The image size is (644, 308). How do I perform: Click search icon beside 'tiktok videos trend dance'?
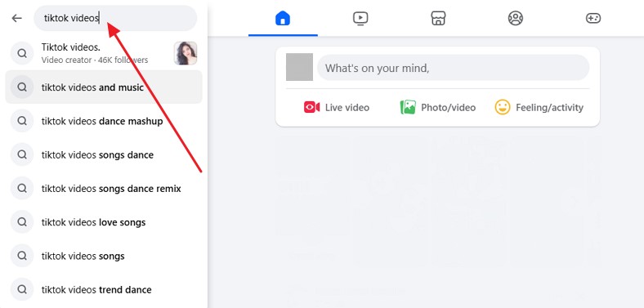tap(22, 289)
